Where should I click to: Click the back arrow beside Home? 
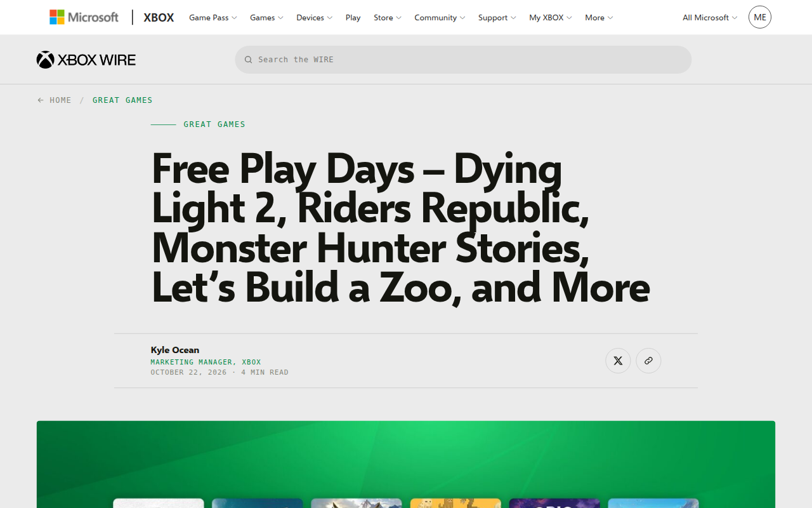coord(41,100)
